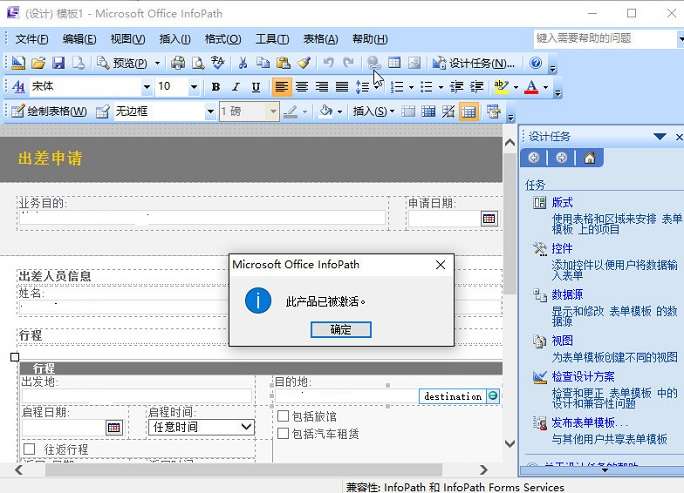Click the font color swatch button
The width and height of the screenshot is (684, 493).
(529, 87)
